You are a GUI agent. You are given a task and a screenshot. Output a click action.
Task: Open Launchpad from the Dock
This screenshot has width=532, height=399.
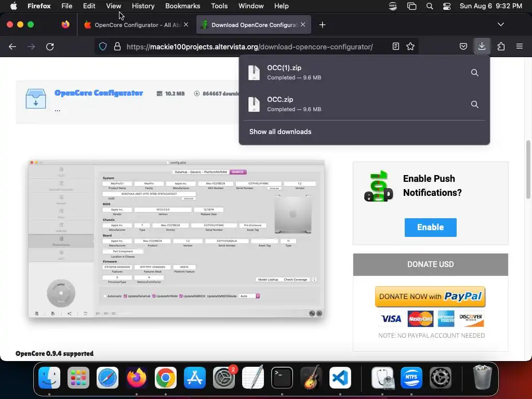[78, 378]
